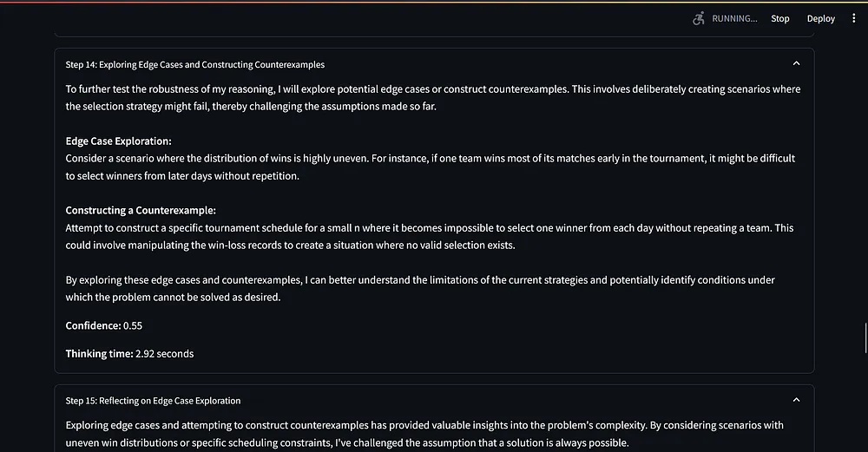
Task: Stop the running script
Action: [x=780, y=18]
